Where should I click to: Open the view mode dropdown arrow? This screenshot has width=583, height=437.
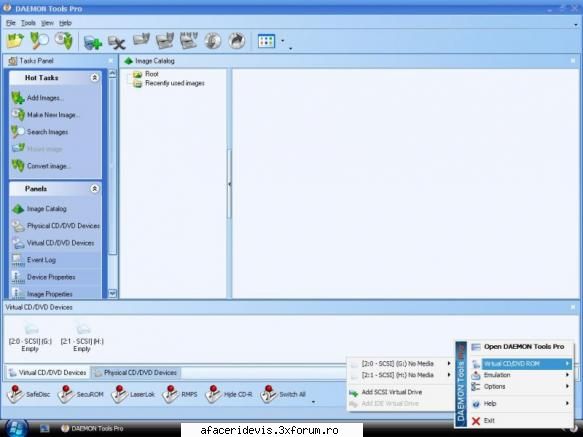pyautogui.click(x=283, y=41)
